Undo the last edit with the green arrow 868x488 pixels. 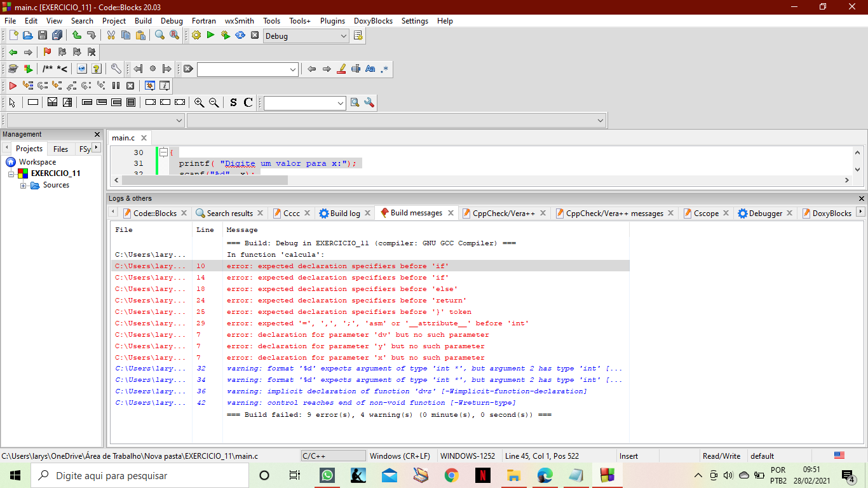click(x=76, y=36)
